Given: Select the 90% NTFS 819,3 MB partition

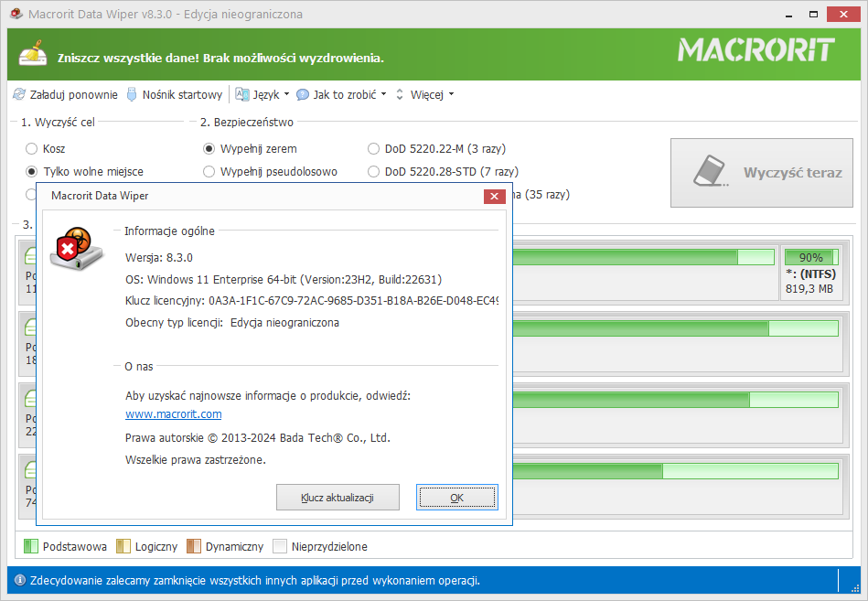Looking at the screenshot, I should pyautogui.click(x=811, y=273).
